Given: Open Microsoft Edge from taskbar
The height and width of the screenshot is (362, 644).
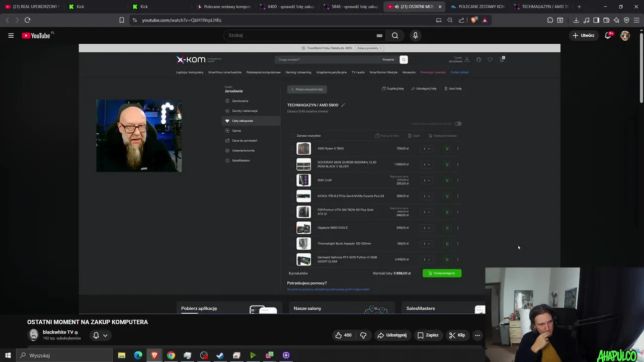Looking at the screenshot, I should point(138,355).
